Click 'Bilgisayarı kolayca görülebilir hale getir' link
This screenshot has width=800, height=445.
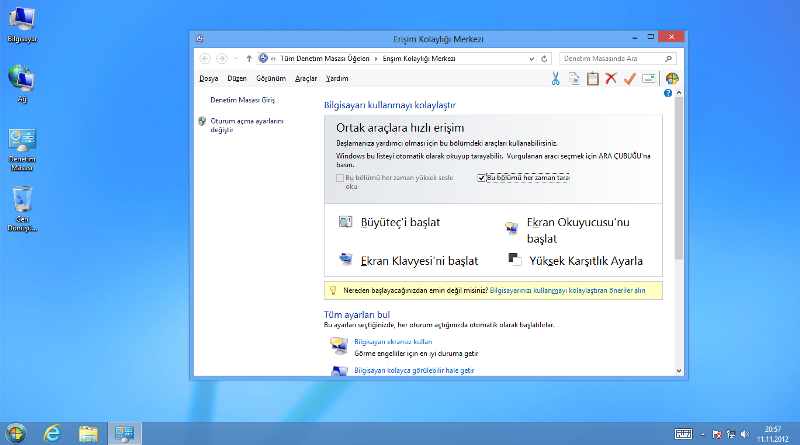pos(414,370)
